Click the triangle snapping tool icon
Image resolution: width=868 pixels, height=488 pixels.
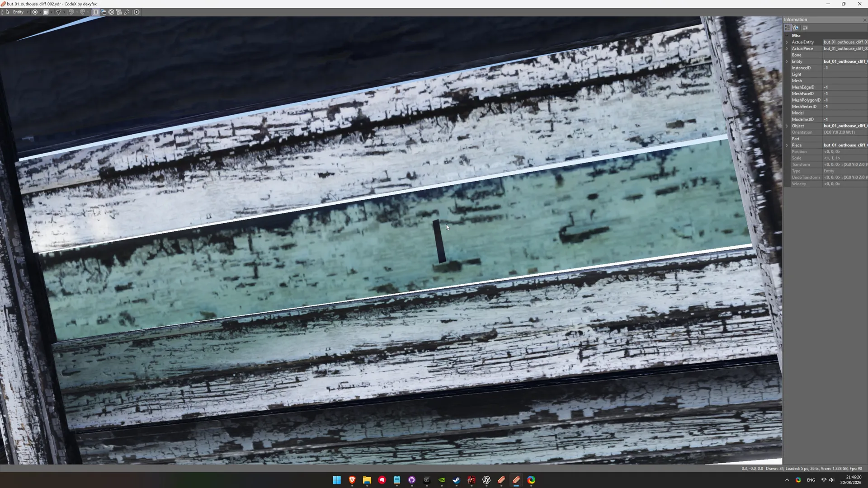pos(59,12)
